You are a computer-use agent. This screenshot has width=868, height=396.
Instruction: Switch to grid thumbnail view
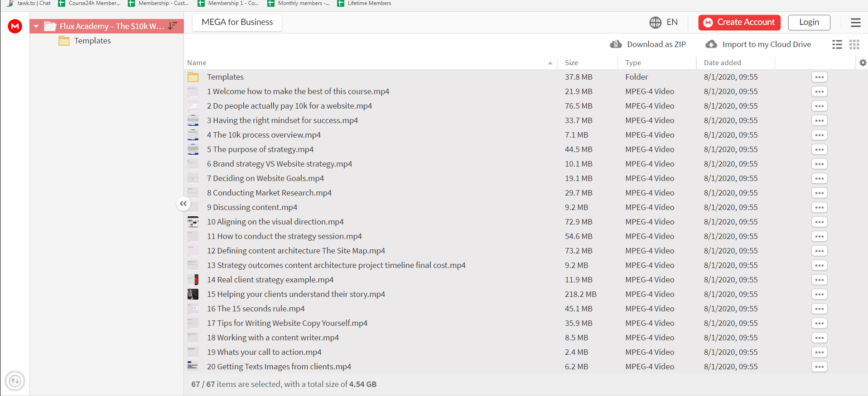pyautogui.click(x=854, y=44)
